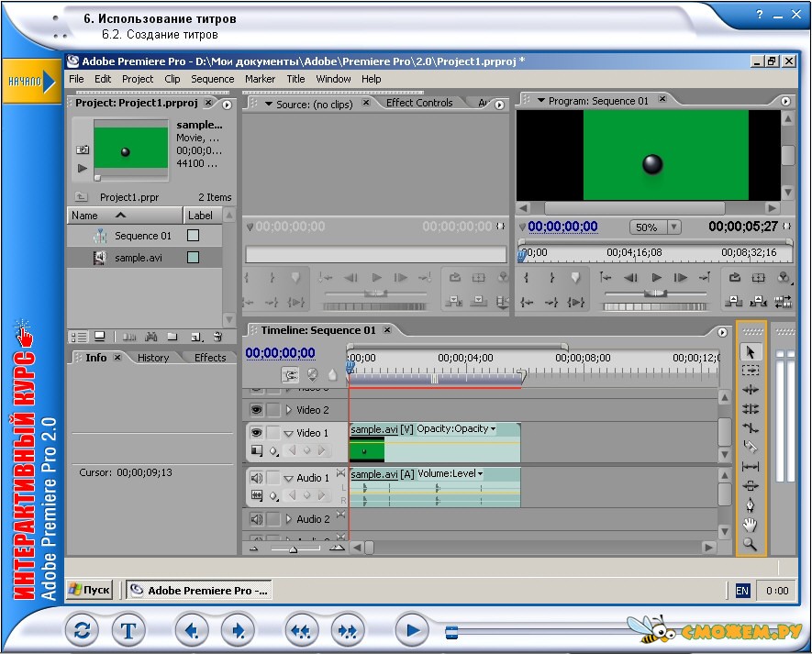This screenshot has width=812, height=654.
Task: Activate the Hand tool
Action: pyautogui.click(x=750, y=525)
